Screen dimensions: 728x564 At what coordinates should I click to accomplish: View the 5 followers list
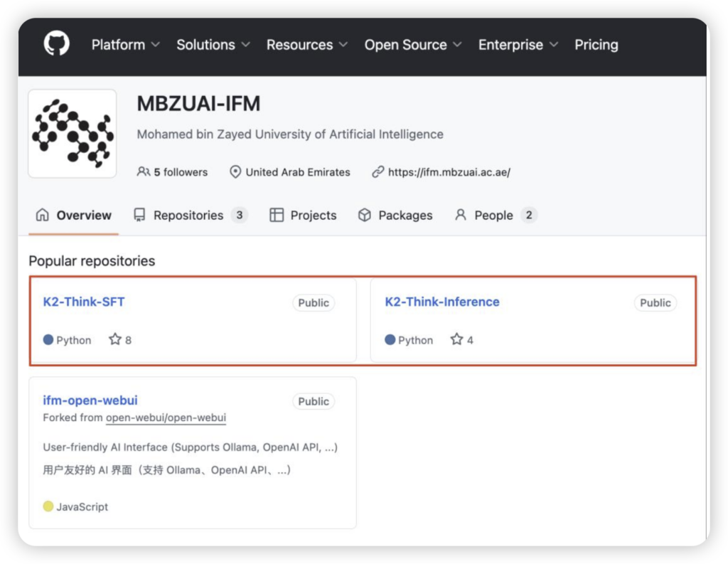181,172
